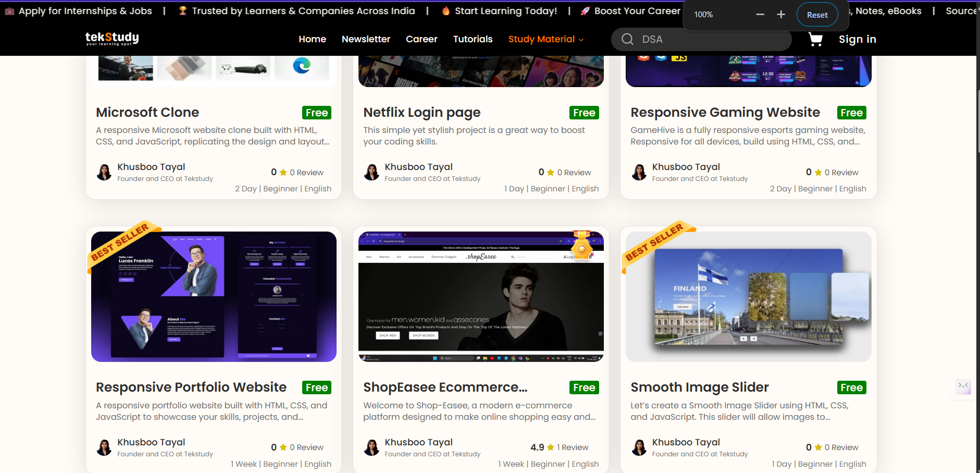Image resolution: width=980 pixels, height=473 pixels.
Task: Reset the zoom level
Action: [x=817, y=15]
